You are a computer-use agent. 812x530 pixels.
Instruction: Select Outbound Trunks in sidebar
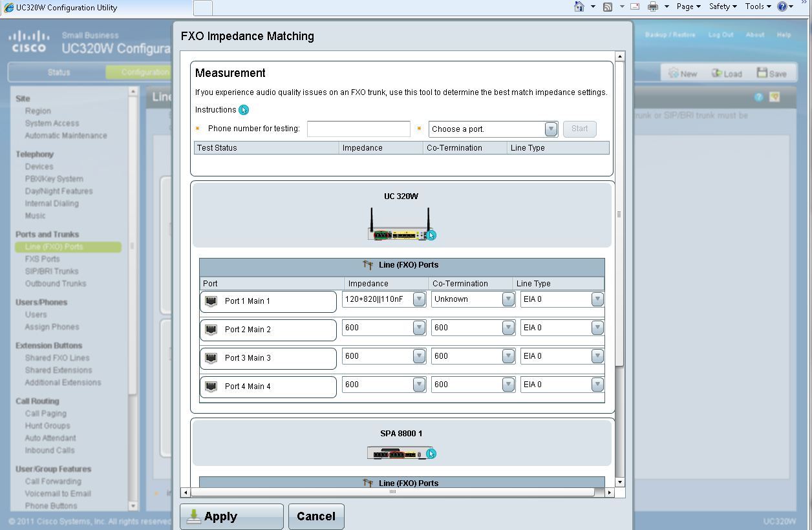tap(56, 284)
